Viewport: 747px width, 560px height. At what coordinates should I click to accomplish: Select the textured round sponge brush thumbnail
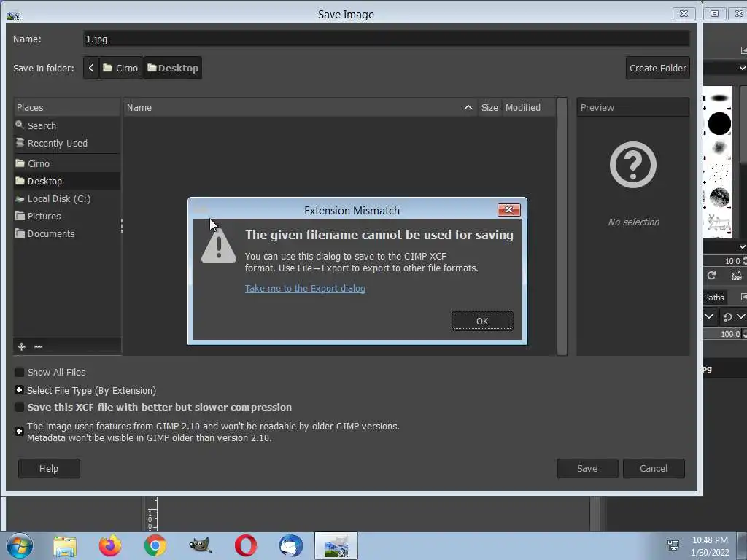pyautogui.click(x=719, y=197)
